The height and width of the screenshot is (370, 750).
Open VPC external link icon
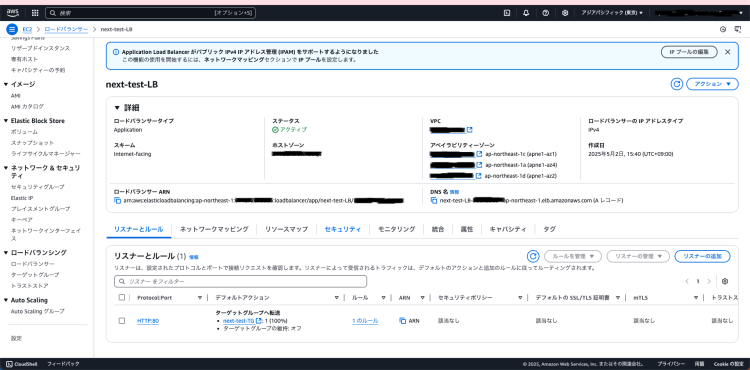point(470,130)
